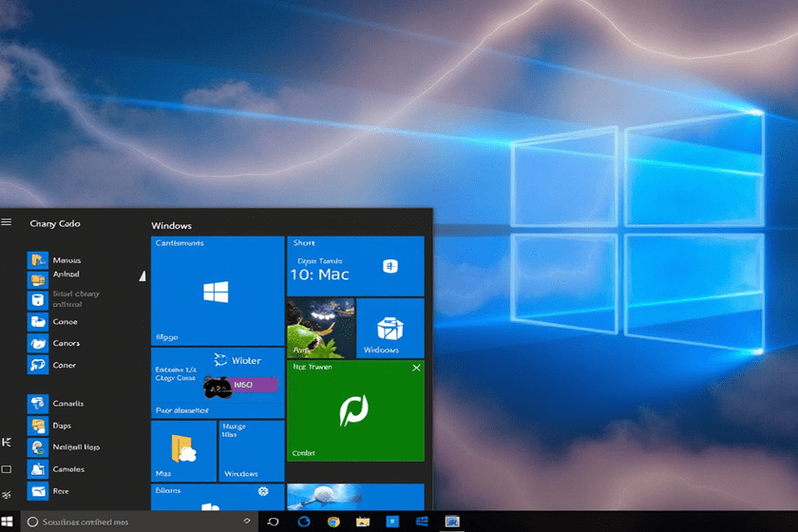This screenshot has height=532, width=798.
Task: Open File Explorer from taskbar
Action: tap(363, 522)
